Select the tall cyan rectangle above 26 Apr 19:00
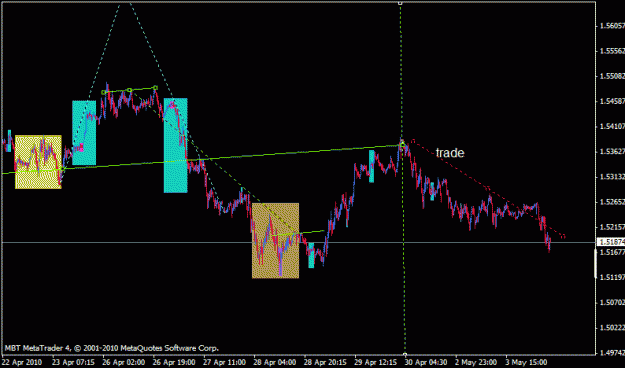This screenshot has height=368, width=625. pyautogui.click(x=175, y=145)
